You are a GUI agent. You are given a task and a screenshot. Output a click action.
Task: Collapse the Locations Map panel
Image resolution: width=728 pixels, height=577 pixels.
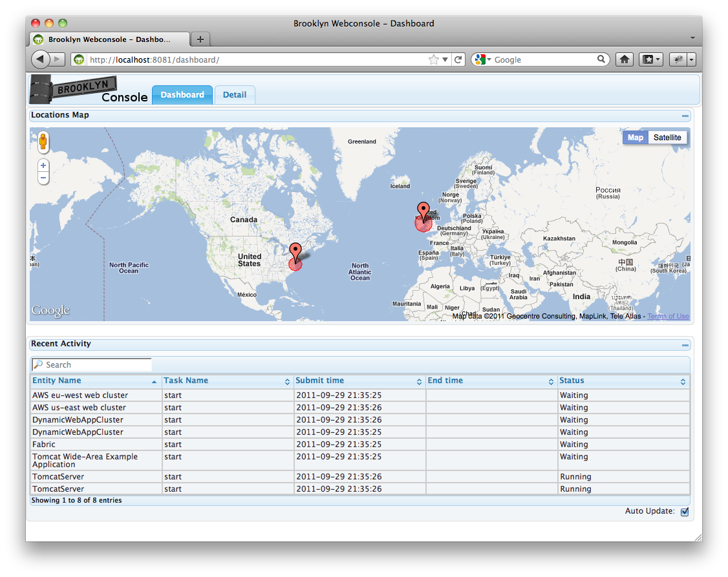685,116
